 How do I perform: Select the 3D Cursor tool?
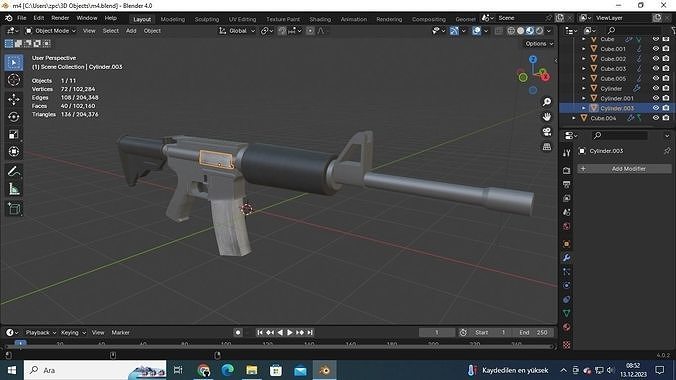14,80
